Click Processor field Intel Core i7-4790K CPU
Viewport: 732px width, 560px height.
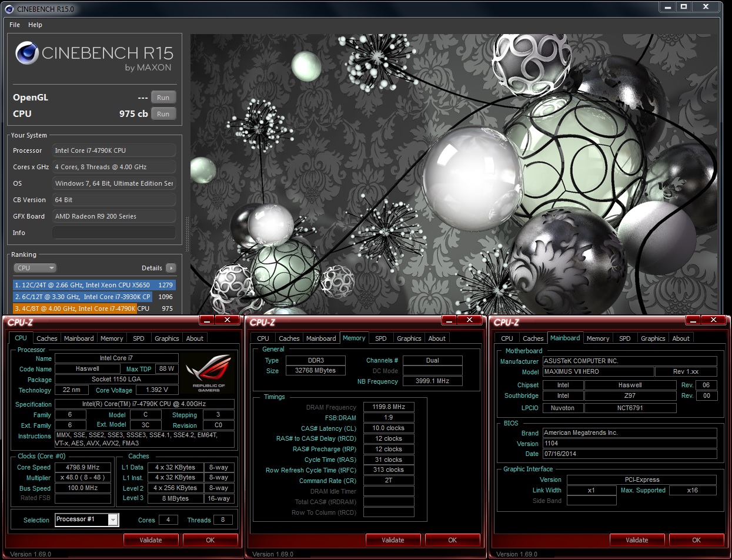114,150
